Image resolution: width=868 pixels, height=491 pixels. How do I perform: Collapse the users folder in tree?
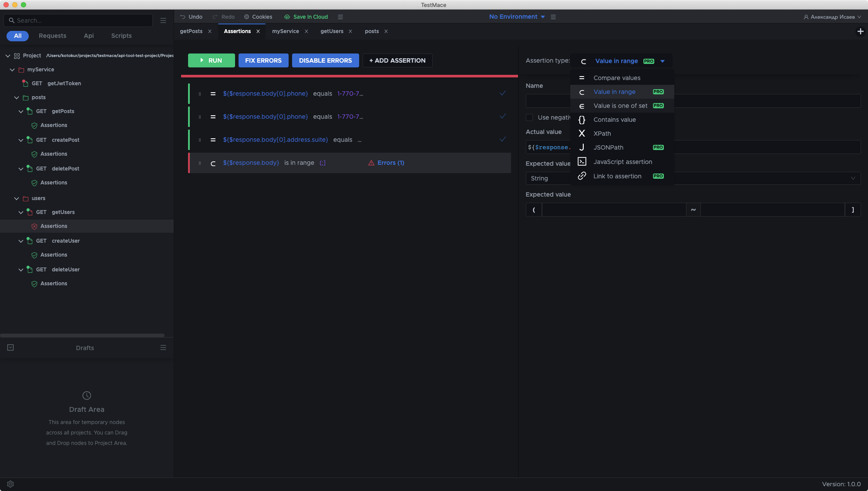pyautogui.click(x=17, y=198)
